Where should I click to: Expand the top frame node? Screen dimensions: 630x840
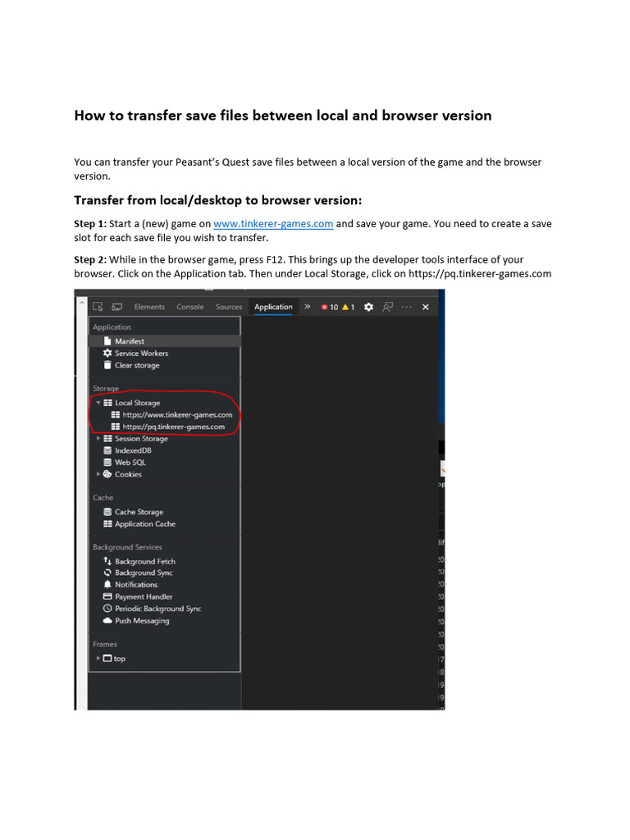[x=98, y=658]
